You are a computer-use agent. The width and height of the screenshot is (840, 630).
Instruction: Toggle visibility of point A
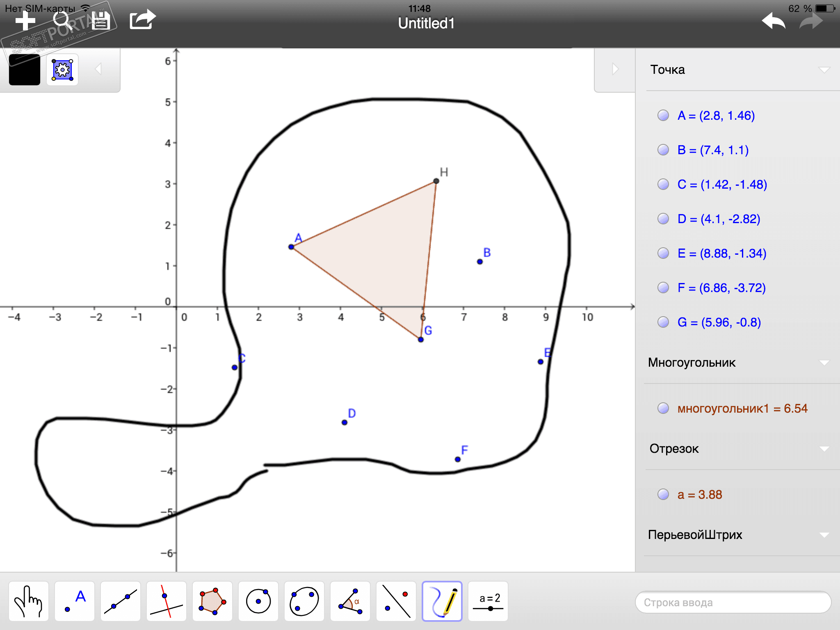[x=663, y=115]
